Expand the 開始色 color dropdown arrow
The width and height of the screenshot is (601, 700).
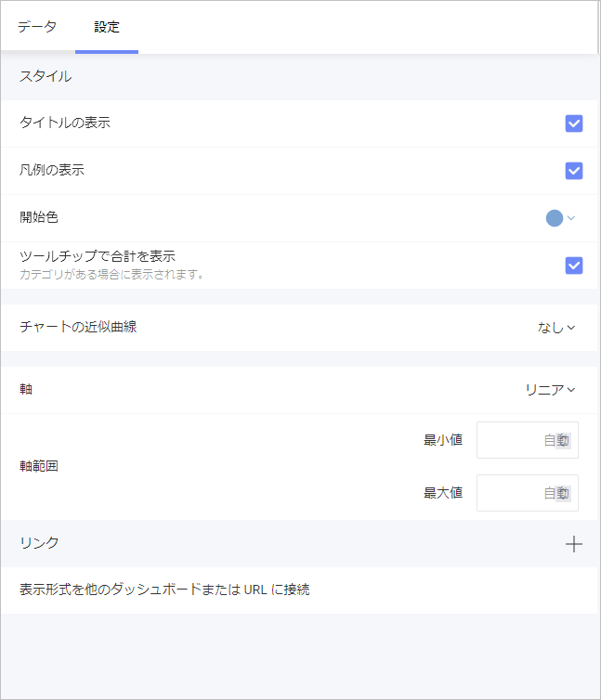point(571,218)
